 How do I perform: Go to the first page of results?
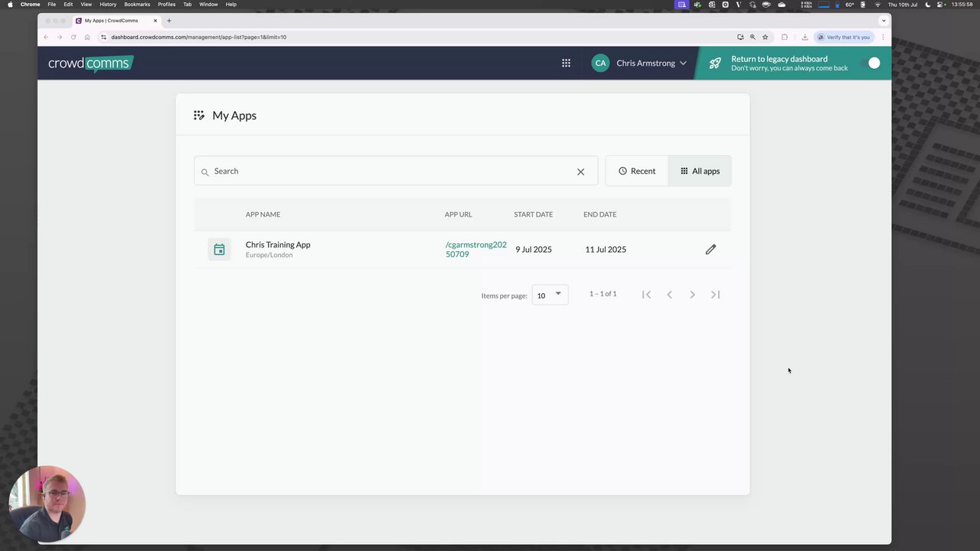point(646,295)
